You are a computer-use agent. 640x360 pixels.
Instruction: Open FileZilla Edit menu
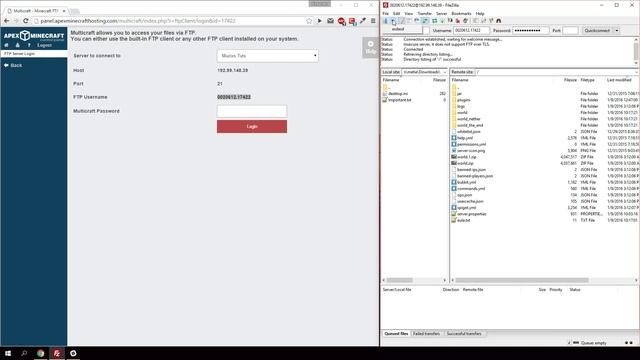[396, 13]
